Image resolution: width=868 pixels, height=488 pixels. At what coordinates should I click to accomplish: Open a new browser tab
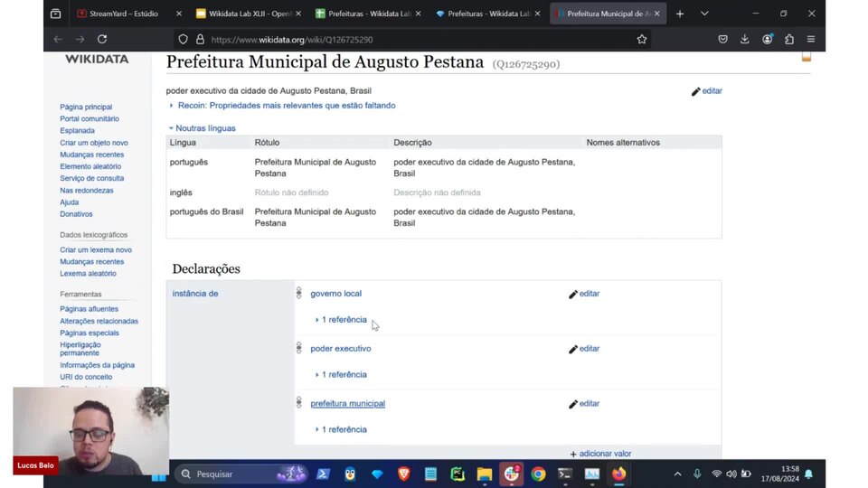(x=680, y=14)
